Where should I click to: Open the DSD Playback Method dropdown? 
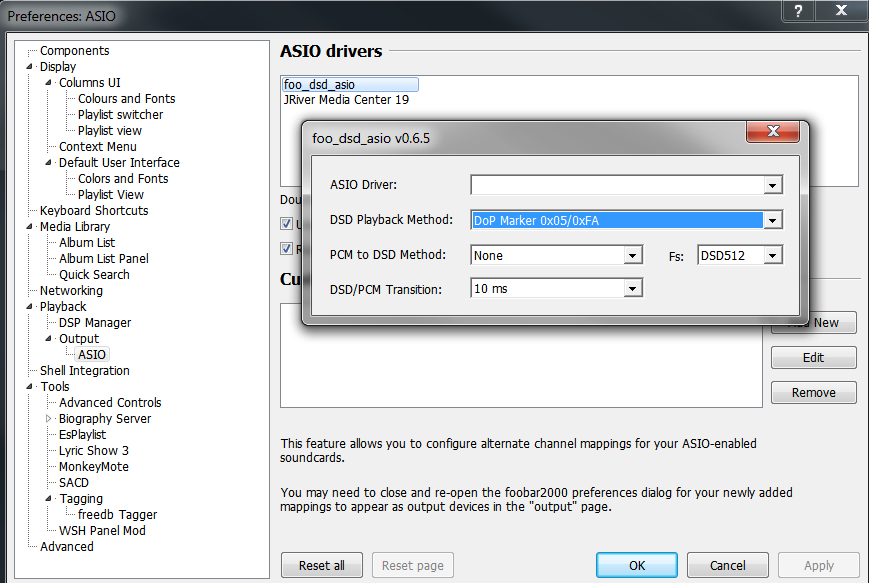click(x=772, y=221)
